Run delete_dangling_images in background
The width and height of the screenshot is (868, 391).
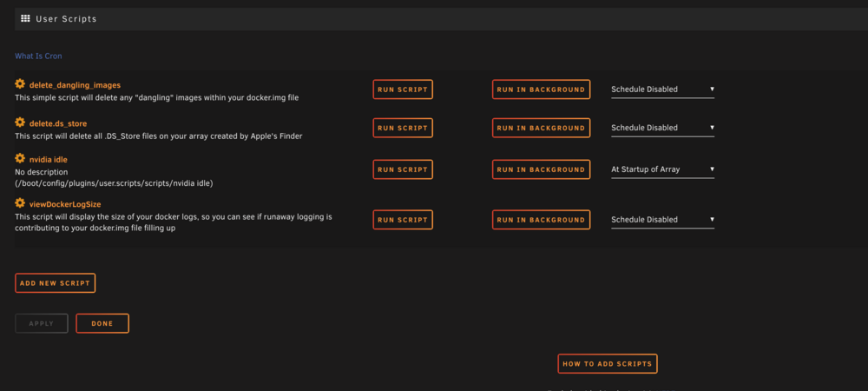541,89
